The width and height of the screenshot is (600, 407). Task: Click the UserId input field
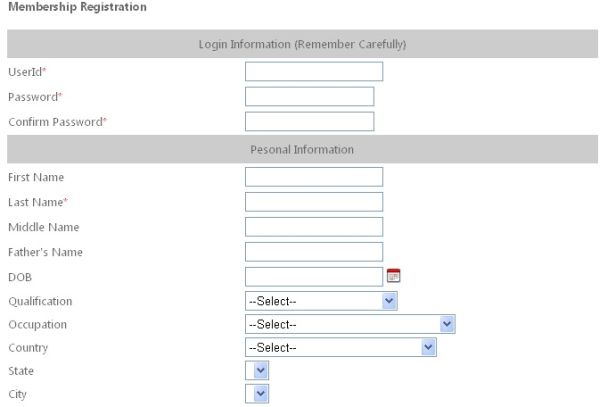click(x=314, y=72)
